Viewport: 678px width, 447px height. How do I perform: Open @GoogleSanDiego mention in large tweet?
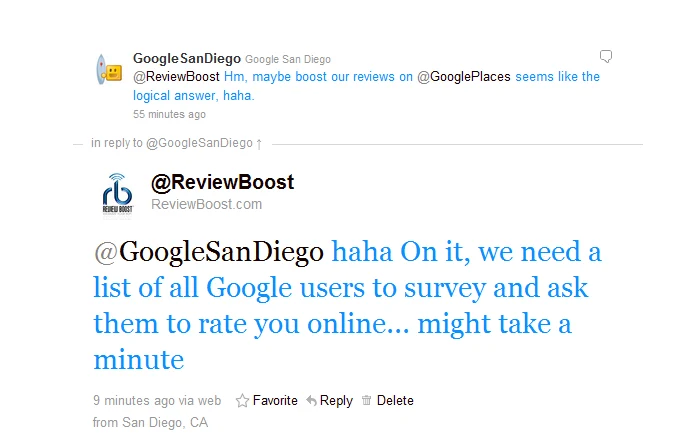point(209,252)
